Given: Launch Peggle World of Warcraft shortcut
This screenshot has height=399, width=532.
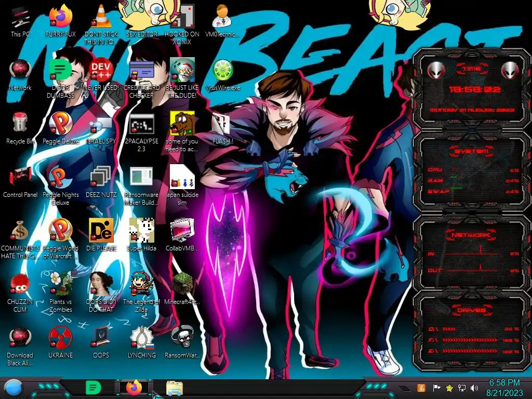Looking at the screenshot, I should click(x=60, y=239).
